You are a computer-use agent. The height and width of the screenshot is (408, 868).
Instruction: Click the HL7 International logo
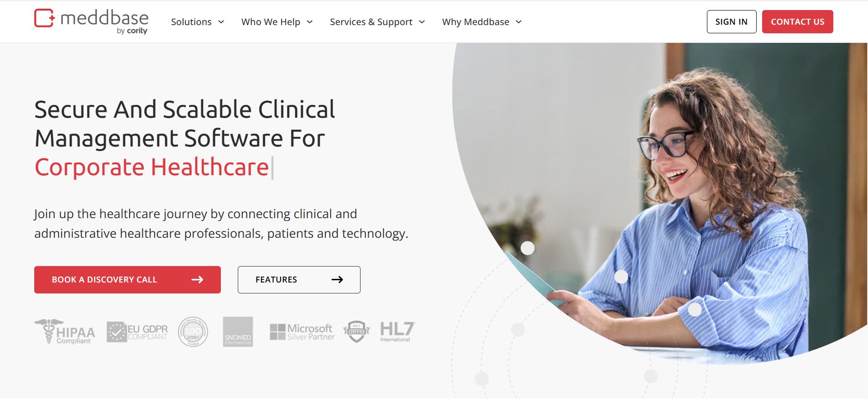(x=397, y=332)
